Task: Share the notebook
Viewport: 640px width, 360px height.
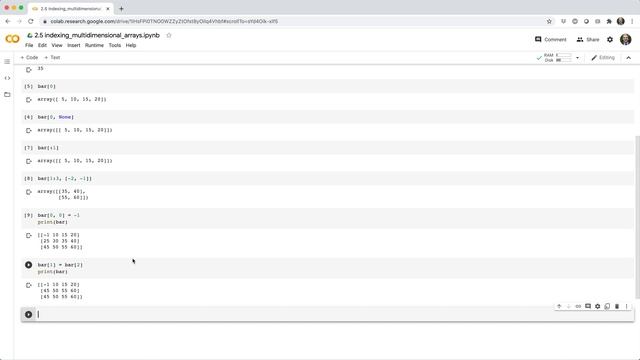Action: (x=588, y=40)
